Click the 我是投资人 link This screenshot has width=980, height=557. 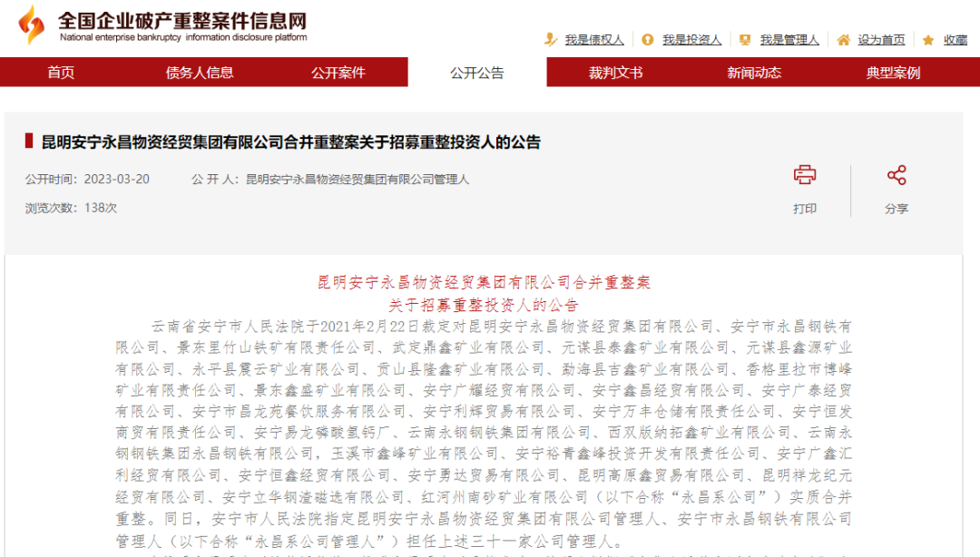click(x=691, y=40)
